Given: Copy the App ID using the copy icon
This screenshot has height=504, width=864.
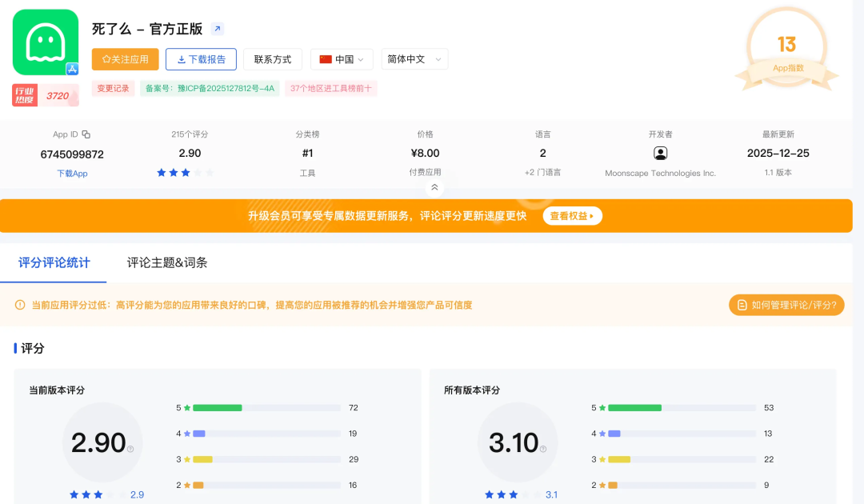Looking at the screenshot, I should 86,134.
